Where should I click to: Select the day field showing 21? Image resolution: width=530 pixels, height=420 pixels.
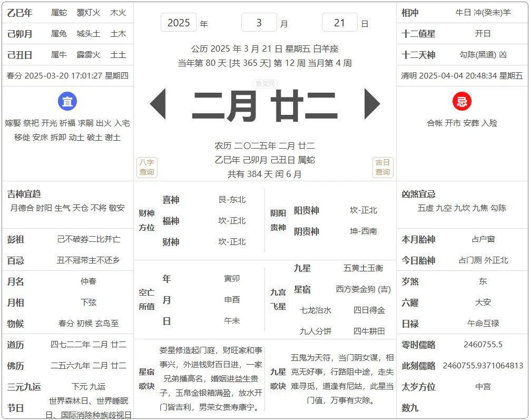[339, 23]
